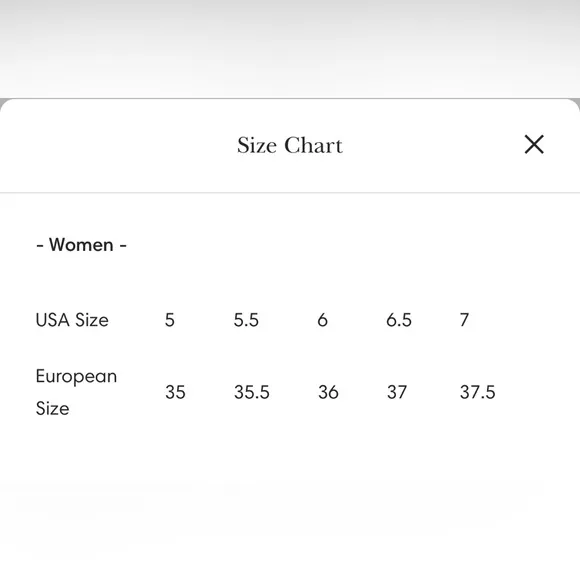Select USA size 5.5
The width and height of the screenshot is (580, 580).
(246, 320)
